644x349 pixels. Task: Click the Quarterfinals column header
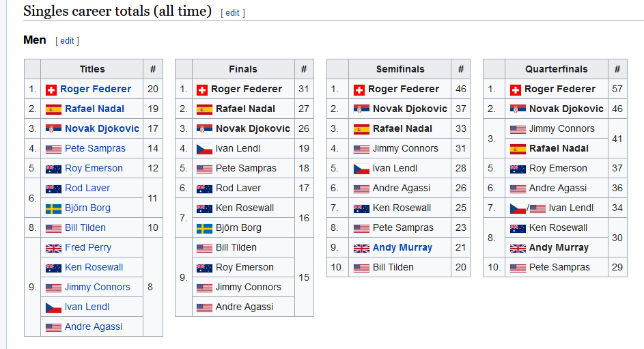click(557, 69)
